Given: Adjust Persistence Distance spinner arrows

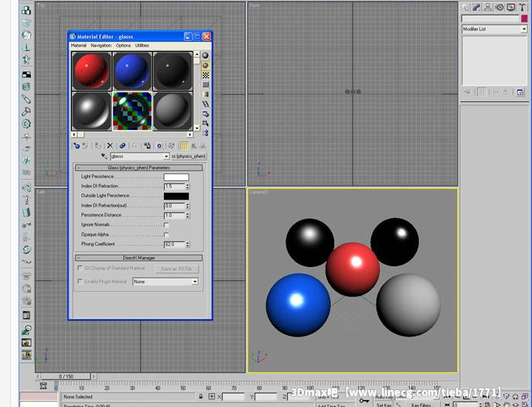Looking at the screenshot, I should tap(188, 215).
